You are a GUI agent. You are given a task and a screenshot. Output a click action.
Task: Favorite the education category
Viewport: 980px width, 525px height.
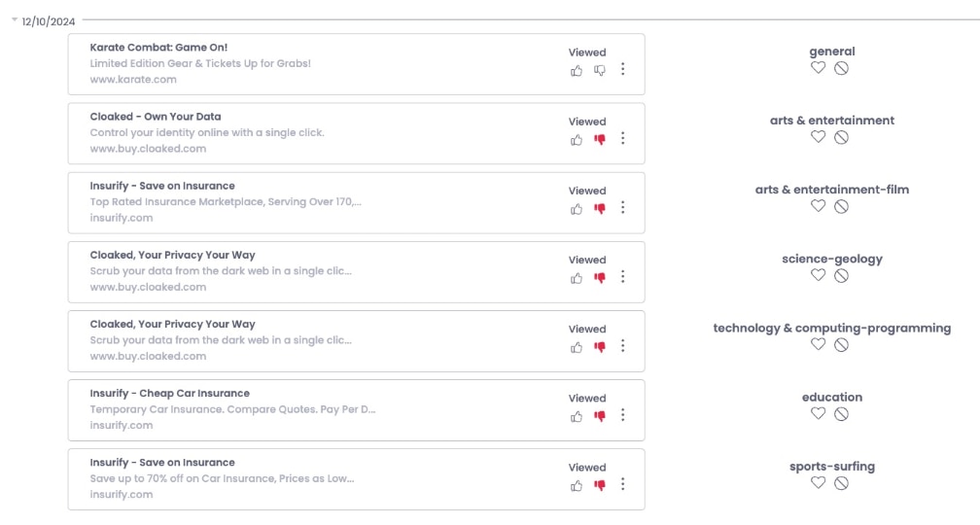coord(819,413)
